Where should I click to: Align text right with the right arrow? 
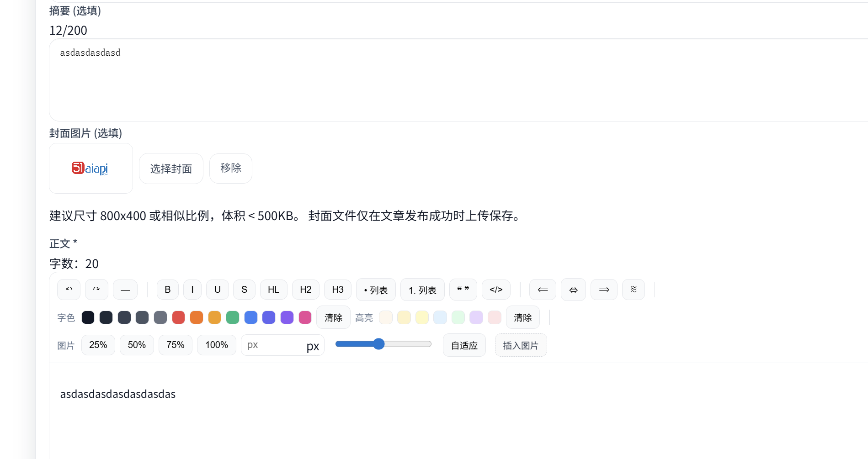[x=604, y=290]
